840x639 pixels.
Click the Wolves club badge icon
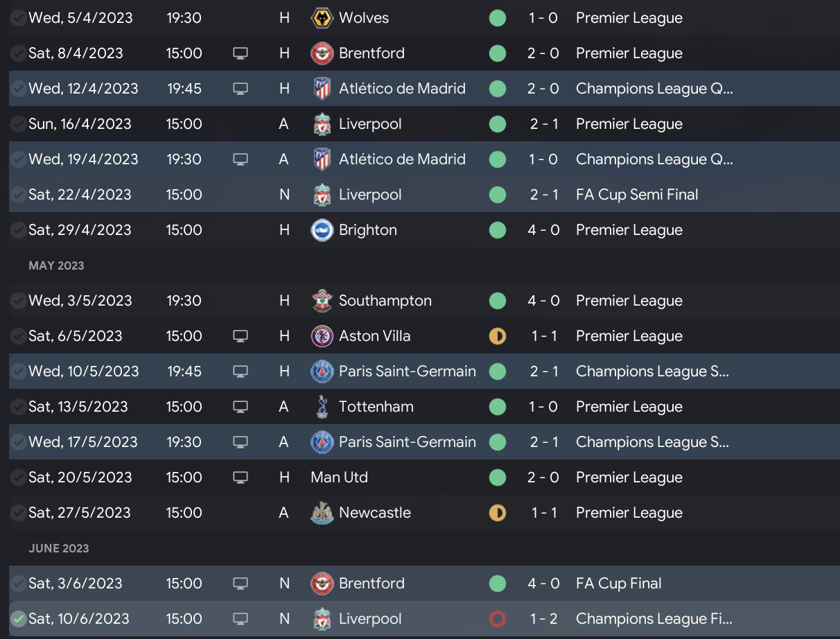click(322, 18)
